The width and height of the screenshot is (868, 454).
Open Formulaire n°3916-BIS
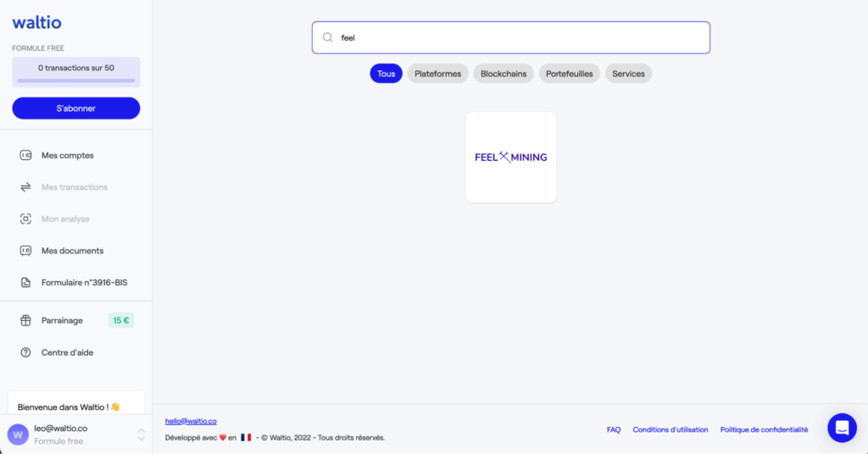pos(84,283)
